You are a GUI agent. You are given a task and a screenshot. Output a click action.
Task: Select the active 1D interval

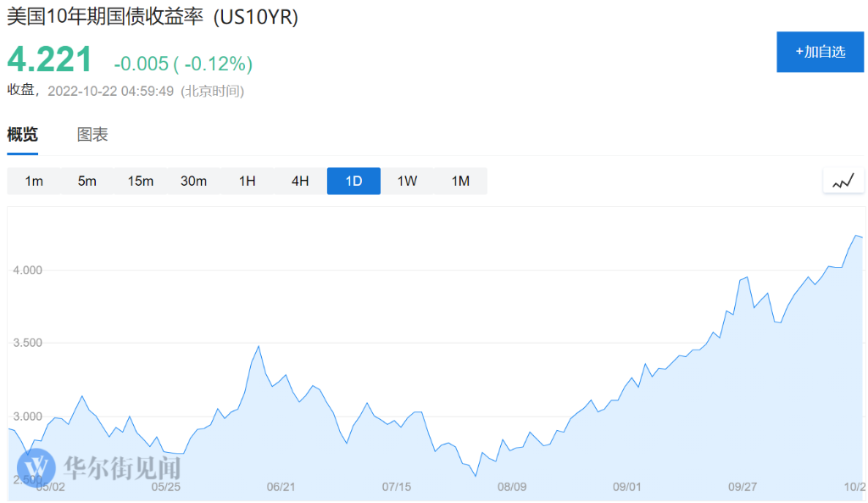pyautogui.click(x=353, y=181)
